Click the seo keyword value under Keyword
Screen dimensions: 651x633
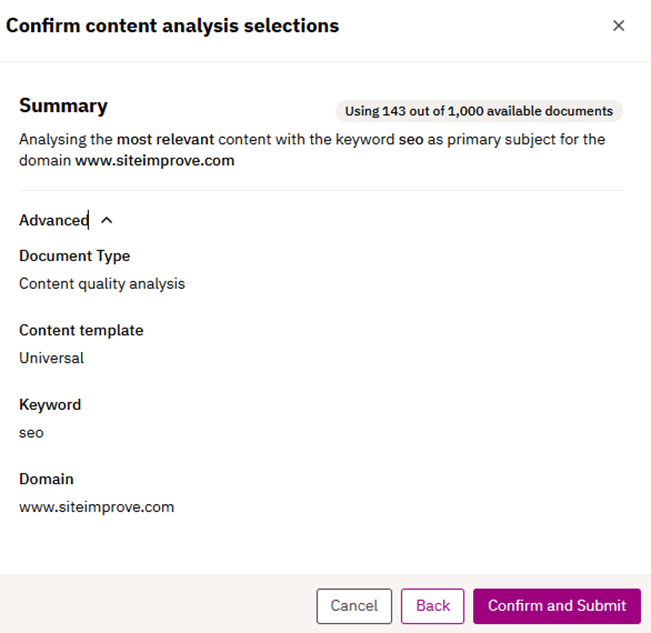(x=31, y=432)
